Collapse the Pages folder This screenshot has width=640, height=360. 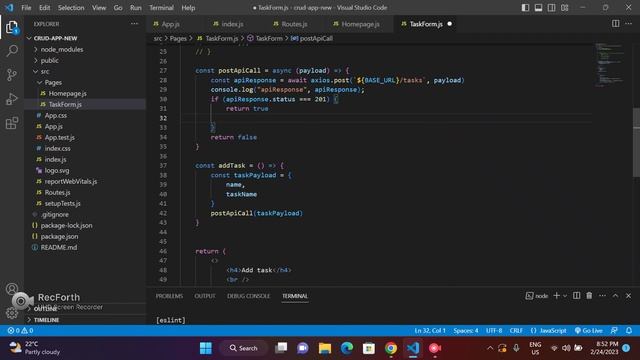tap(85, 82)
